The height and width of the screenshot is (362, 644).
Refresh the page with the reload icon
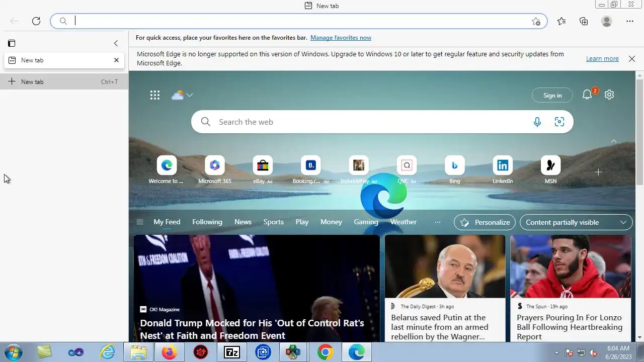pyautogui.click(x=36, y=21)
